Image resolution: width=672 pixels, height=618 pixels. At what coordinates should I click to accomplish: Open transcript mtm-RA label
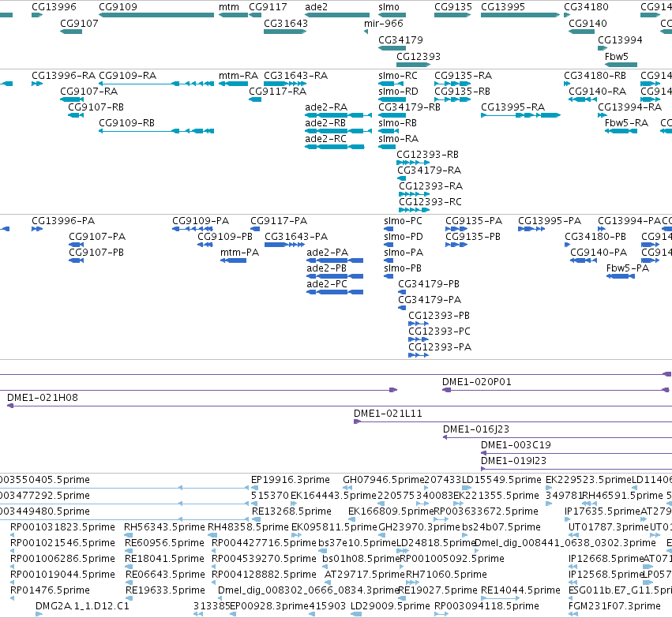[238, 76]
